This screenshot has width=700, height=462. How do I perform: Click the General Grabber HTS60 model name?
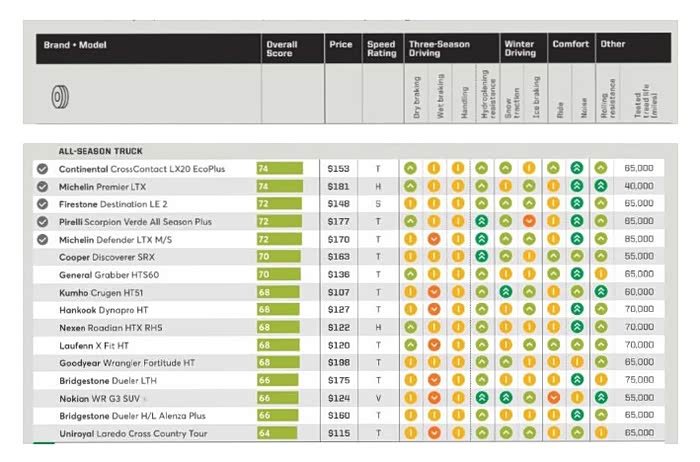pos(109,275)
